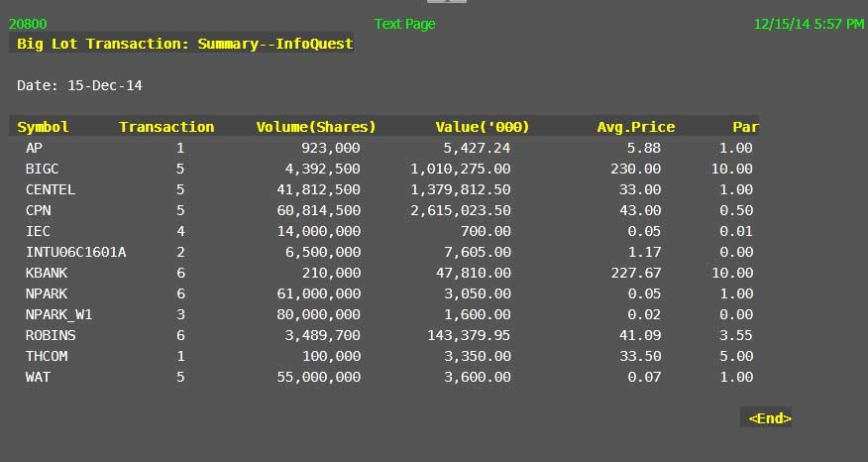Sort by Volume(Shares) column header
This screenshot has width=868, height=462.
point(316,127)
